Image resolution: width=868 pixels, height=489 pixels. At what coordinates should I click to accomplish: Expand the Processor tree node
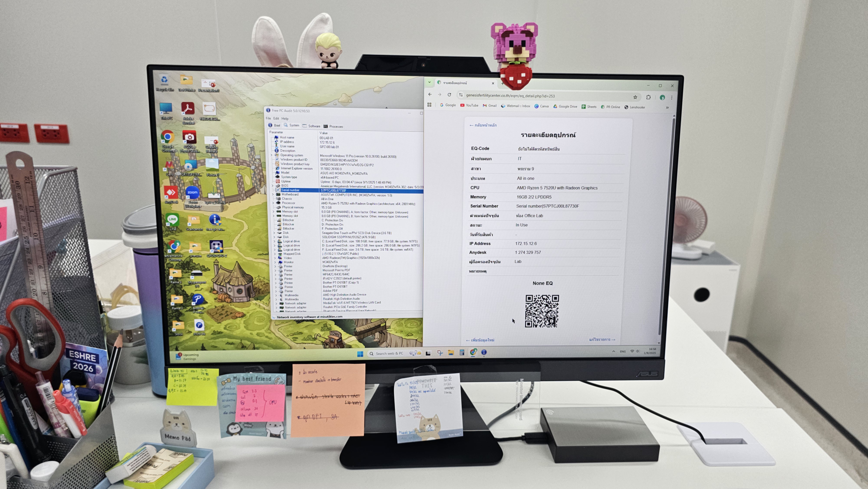[273, 203]
